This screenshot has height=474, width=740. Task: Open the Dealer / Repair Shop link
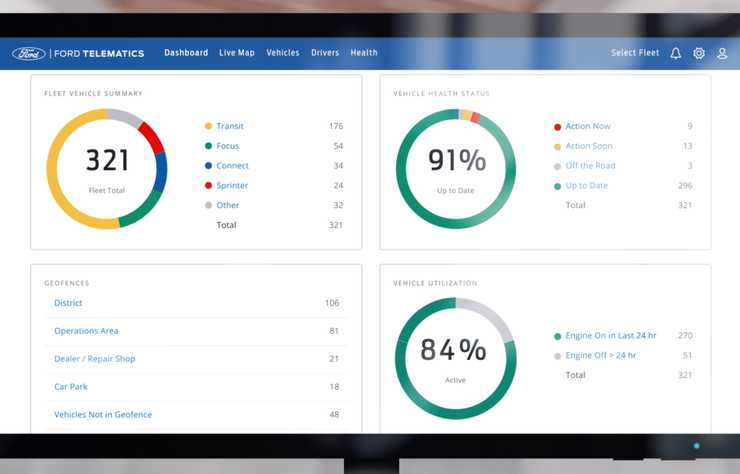94,359
